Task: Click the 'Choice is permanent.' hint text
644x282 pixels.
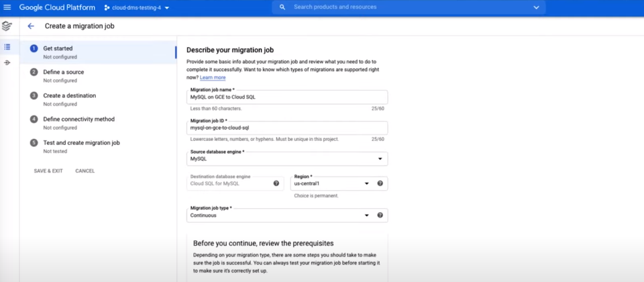Action: 316,195
